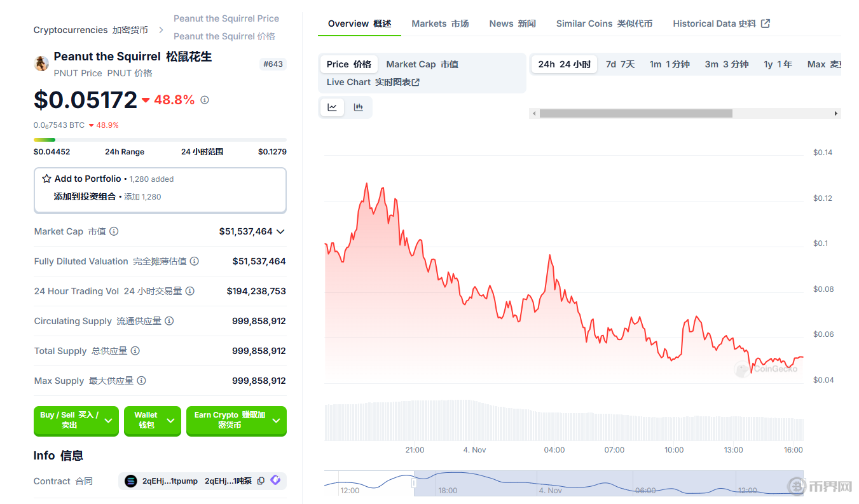
Task: Click the 24h Range progress bar
Action: (160, 140)
